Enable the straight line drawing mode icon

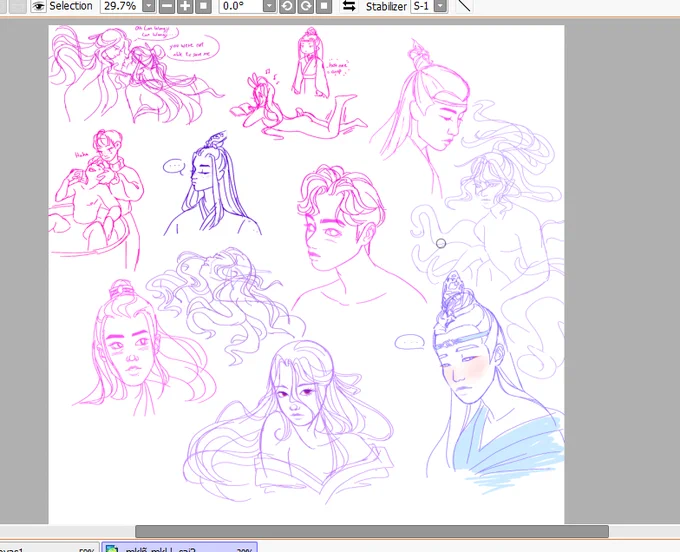click(464, 6)
